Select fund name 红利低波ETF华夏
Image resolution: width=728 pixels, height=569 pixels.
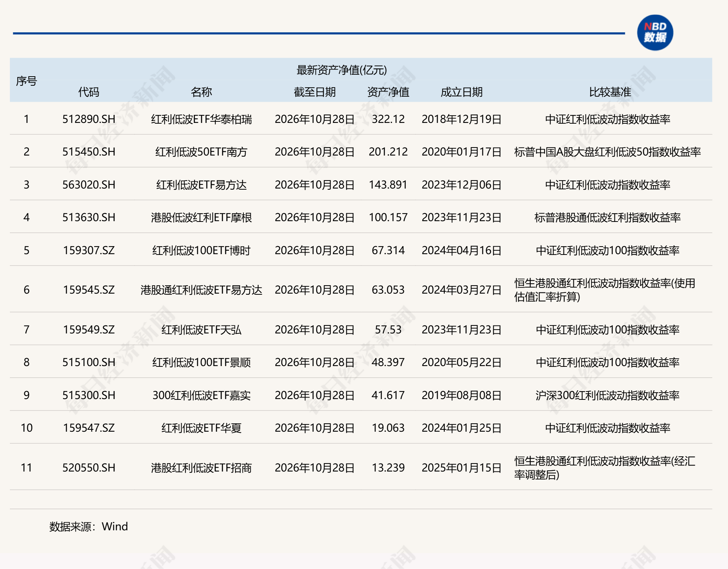[201, 428]
